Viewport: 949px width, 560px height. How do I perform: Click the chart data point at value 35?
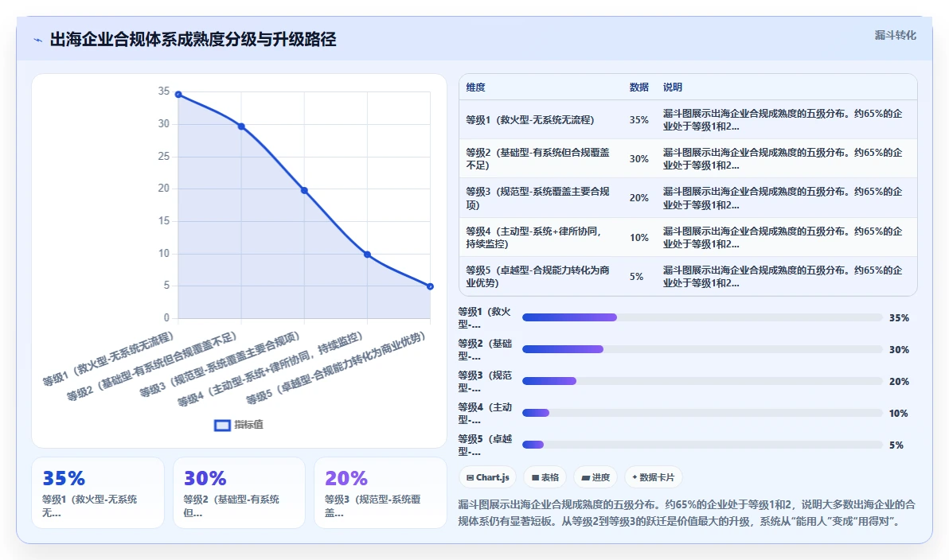pos(178,95)
